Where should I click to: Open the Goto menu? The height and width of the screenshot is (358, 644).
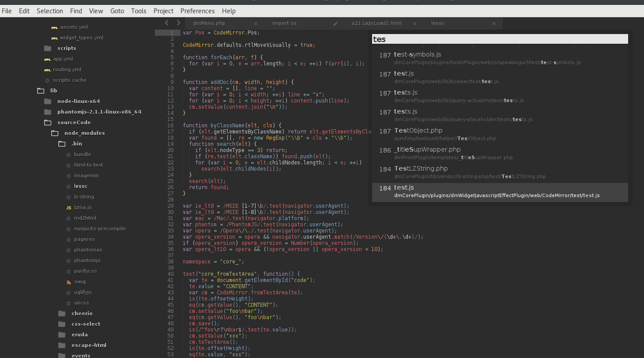point(117,11)
